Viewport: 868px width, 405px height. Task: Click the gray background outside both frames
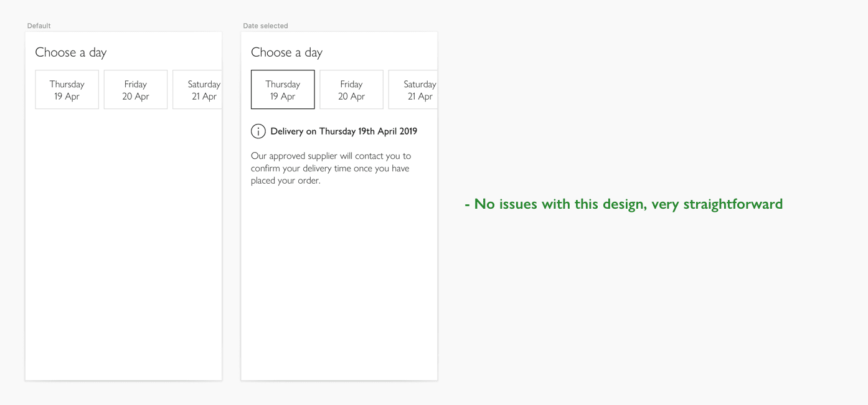623,343
